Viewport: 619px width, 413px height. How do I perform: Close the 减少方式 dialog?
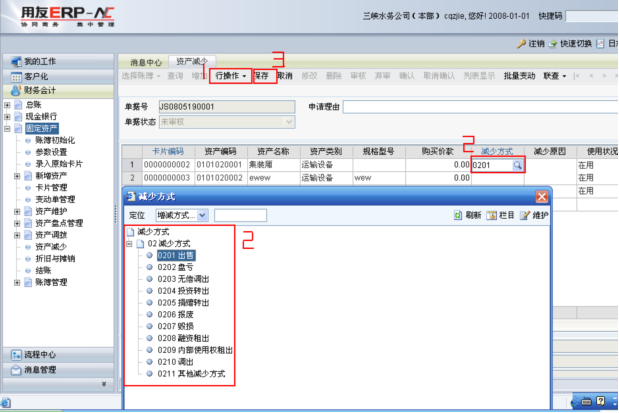click(x=542, y=196)
